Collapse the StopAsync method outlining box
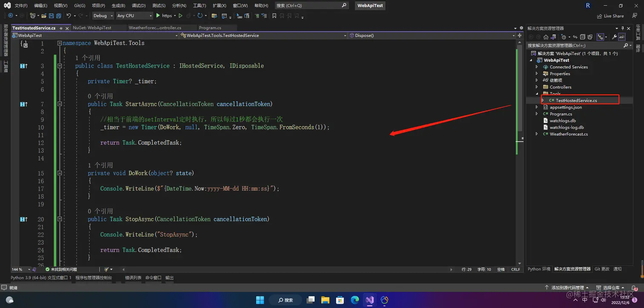Screen dimensions: 644x308 click(x=60, y=219)
